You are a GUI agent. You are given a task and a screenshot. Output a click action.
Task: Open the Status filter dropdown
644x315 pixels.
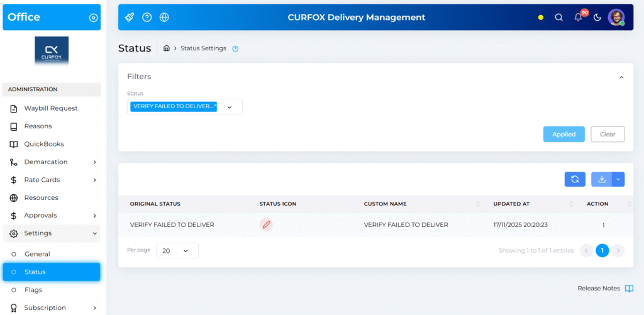[230, 107]
